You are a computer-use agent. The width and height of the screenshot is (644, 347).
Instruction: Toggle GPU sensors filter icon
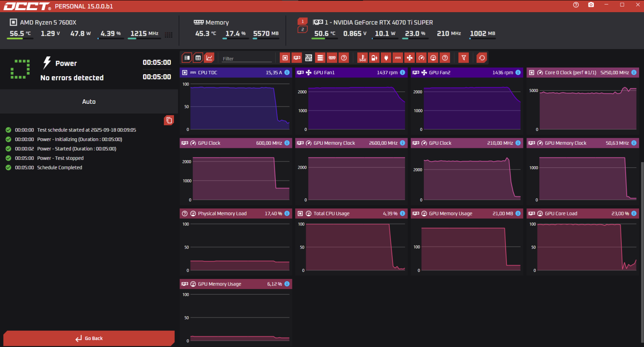[297, 58]
